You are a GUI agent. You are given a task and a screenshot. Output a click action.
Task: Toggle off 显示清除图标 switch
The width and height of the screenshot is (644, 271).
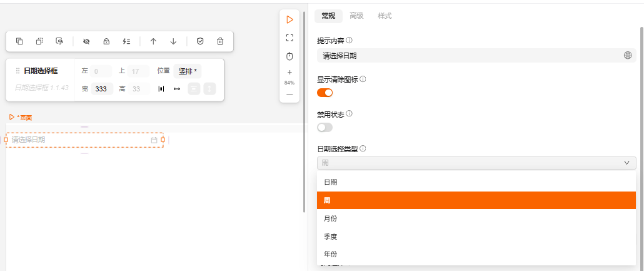[x=325, y=93]
